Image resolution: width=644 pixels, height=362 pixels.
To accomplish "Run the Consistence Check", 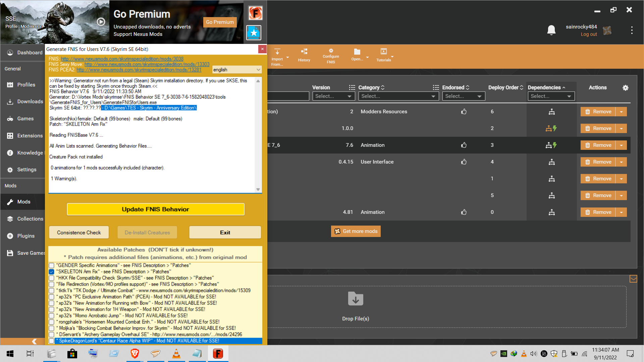I will tap(79, 233).
